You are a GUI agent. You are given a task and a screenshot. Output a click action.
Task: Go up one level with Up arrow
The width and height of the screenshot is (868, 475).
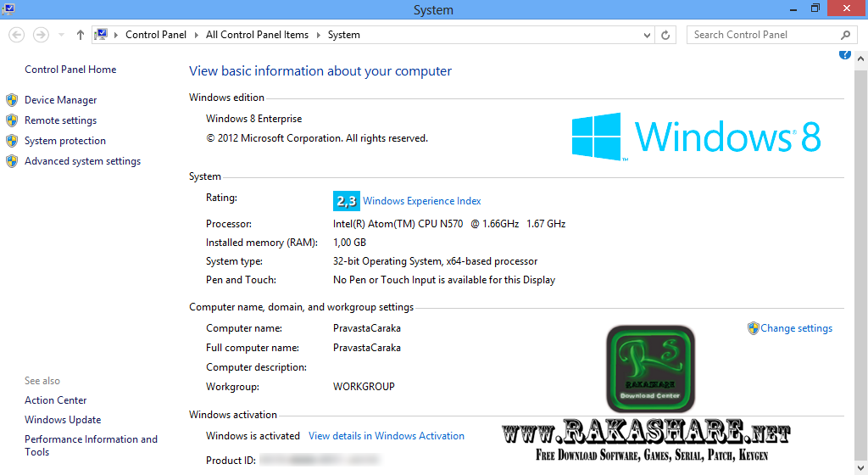click(x=81, y=35)
